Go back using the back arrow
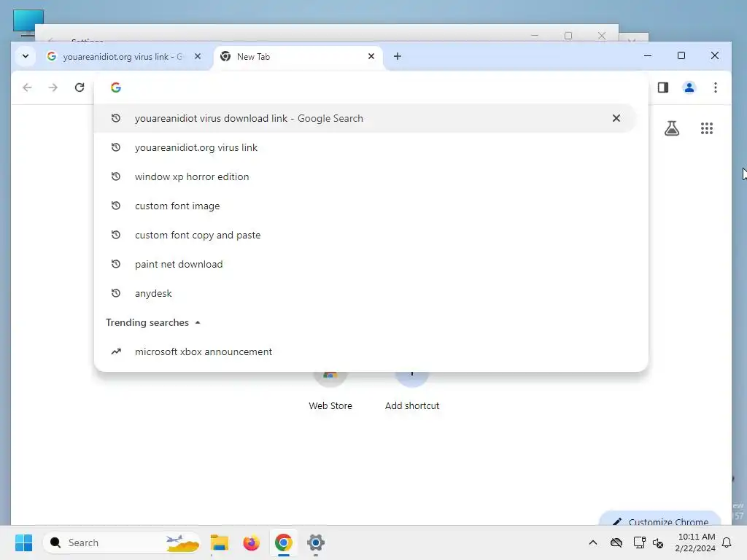 click(27, 87)
